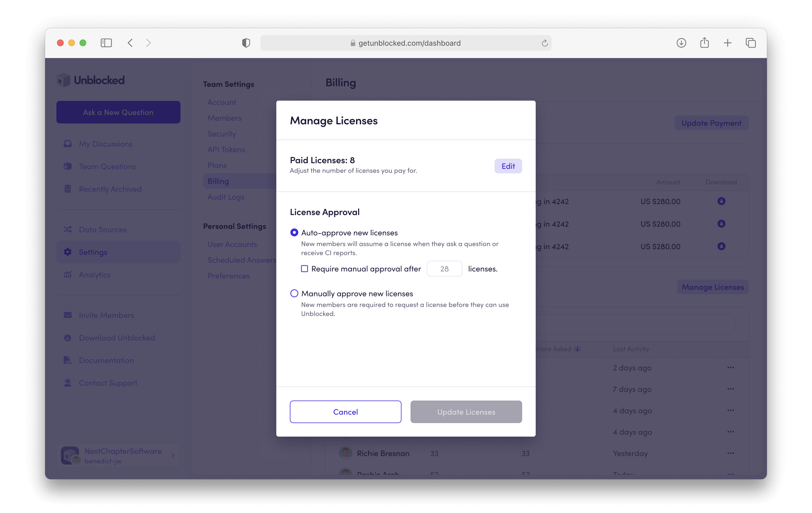Click Ask a New Question button
The height and width of the screenshot is (513, 812).
(x=118, y=112)
